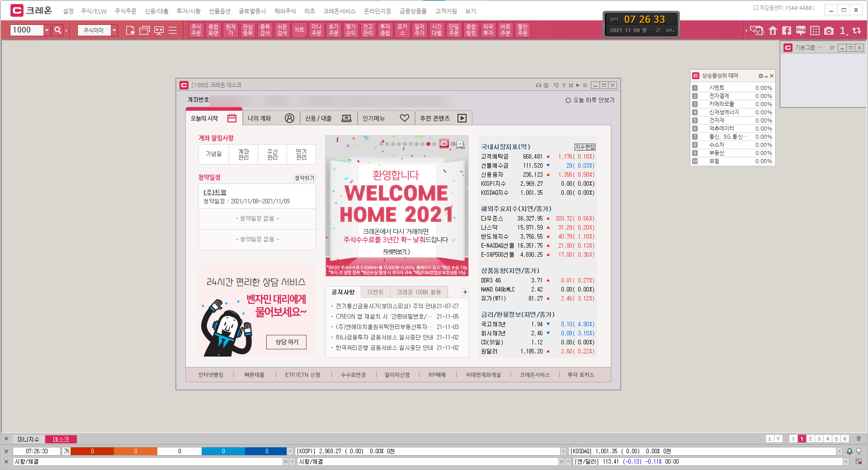Click the calendar icon on 오늘의 시작 tab
The width and height of the screenshot is (868, 470).
pyautogui.click(x=232, y=118)
